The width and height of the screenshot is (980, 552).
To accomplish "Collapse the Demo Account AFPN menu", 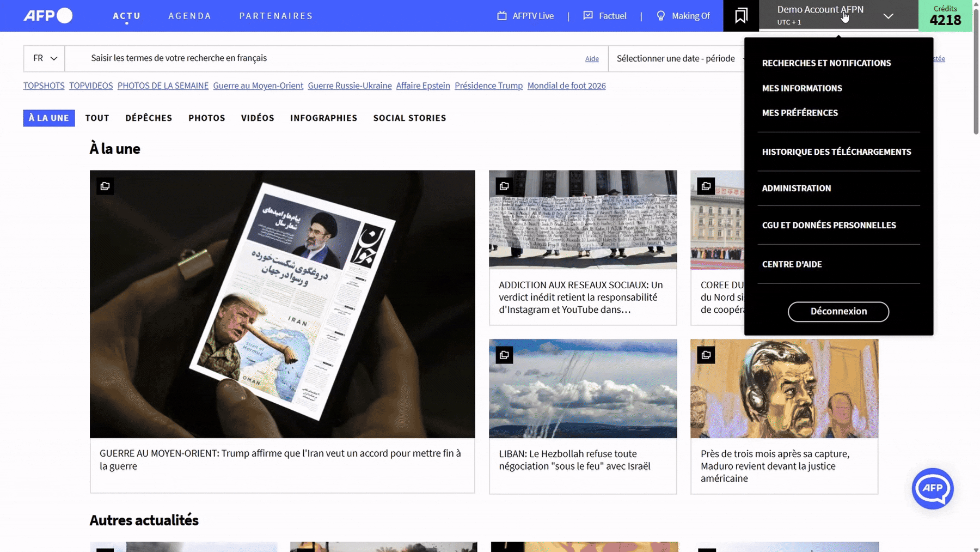I will click(x=888, y=16).
